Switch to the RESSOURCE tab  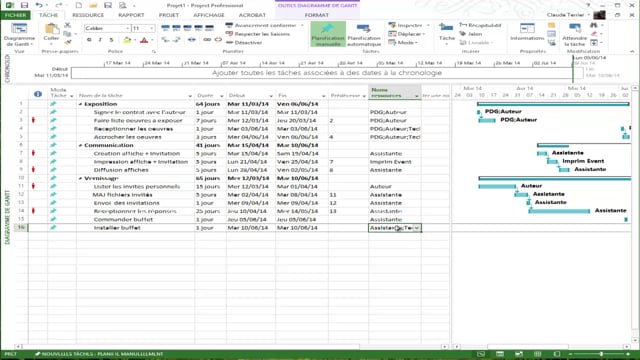click(x=88, y=15)
